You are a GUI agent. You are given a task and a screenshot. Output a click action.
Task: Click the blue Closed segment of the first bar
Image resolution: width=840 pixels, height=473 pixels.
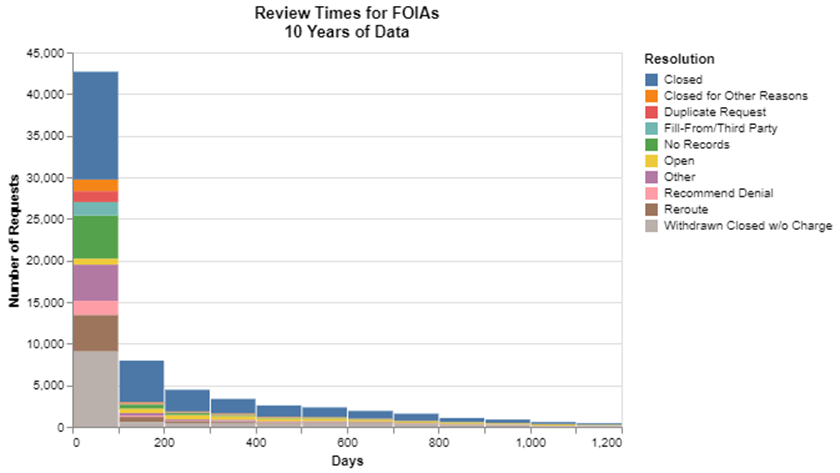pyautogui.click(x=96, y=125)
